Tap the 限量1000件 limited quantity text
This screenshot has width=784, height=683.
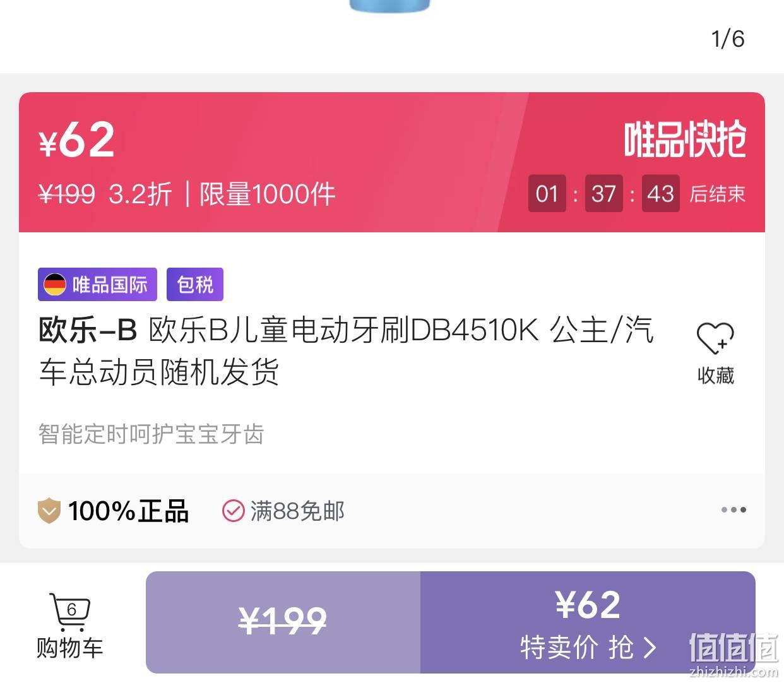click(x=268, y=194)
